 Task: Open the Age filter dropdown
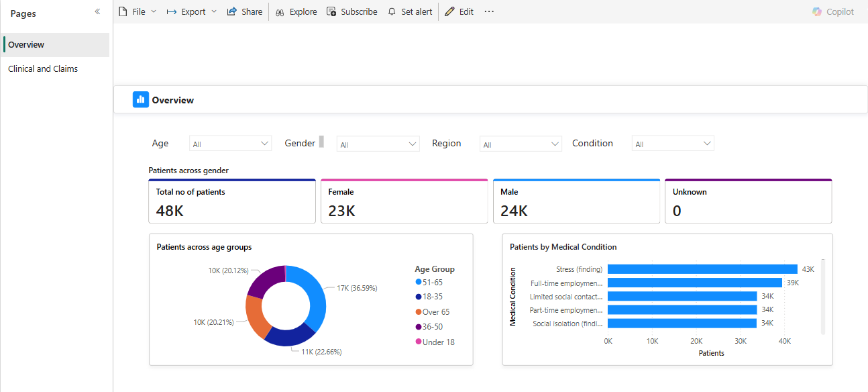pyautogui.click(x=230, y=144)
